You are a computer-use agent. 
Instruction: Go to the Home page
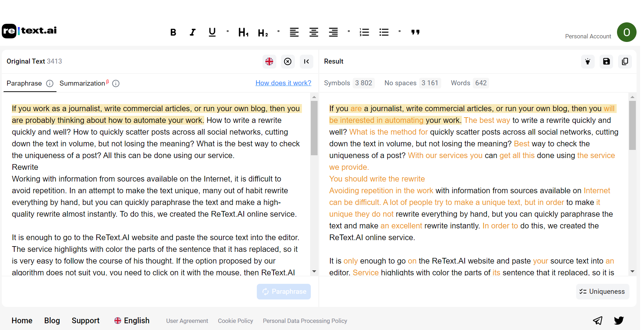coord(22,321)
